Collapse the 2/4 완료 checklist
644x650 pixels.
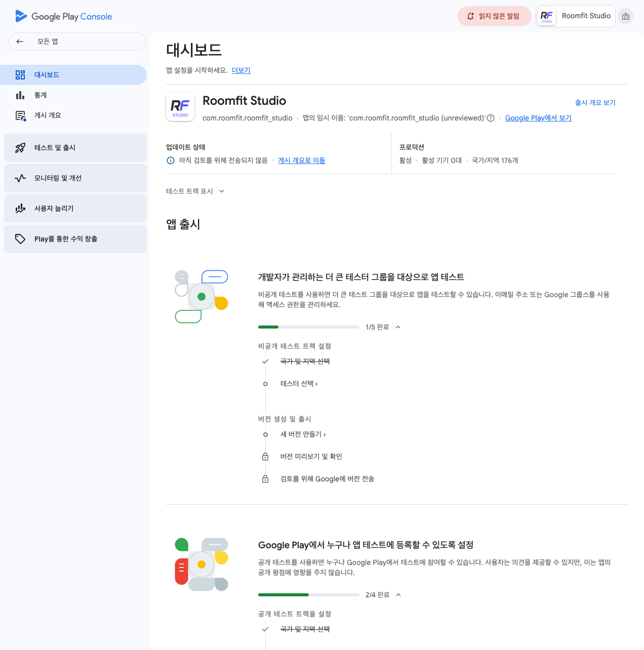point(398,595)
